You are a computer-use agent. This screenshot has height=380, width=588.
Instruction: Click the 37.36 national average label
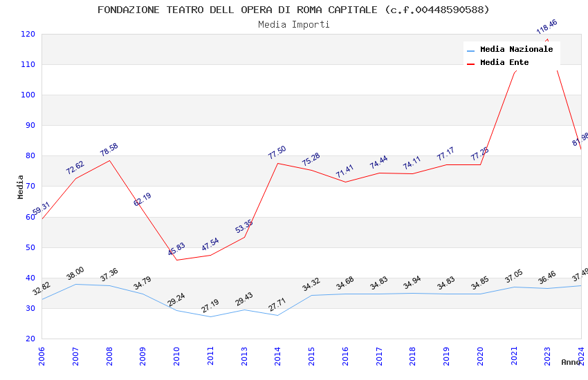(109, 275)
